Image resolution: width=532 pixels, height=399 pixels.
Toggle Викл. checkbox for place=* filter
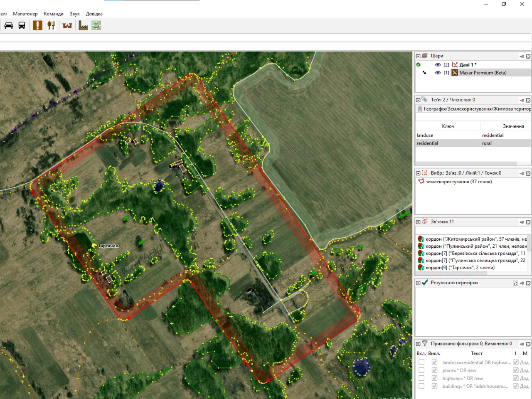click(434, 370)
